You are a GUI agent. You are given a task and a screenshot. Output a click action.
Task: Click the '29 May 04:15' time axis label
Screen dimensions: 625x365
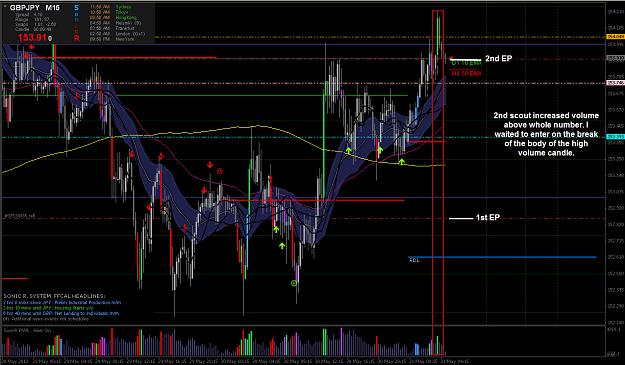[79, 361]
